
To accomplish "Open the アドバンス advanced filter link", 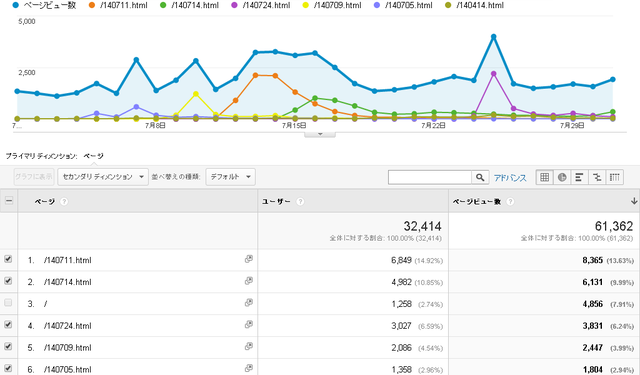I will coord(510,178).
